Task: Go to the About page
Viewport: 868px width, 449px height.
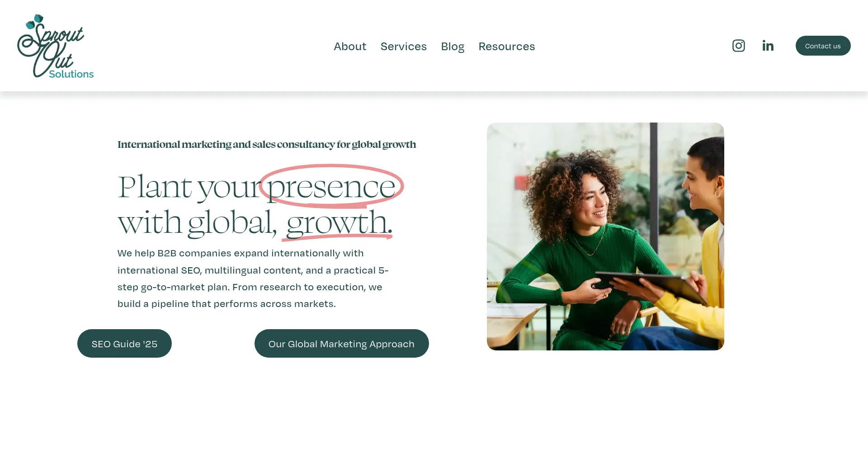Action: [x=350, y=47]
